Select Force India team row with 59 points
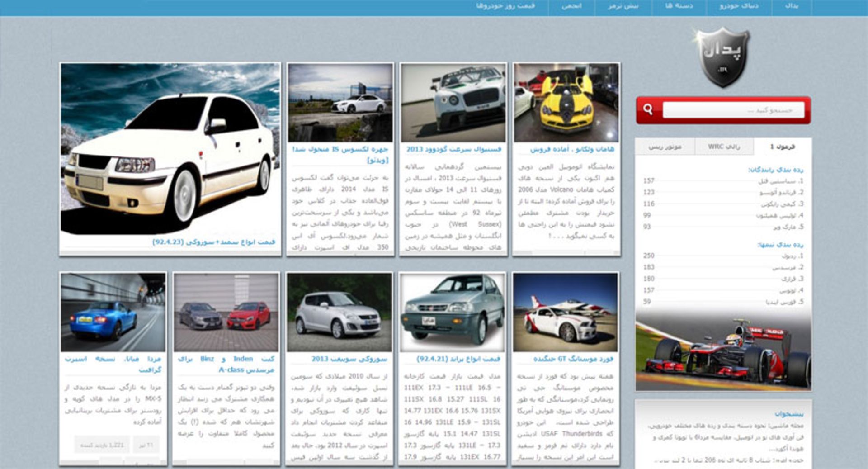 (x=723, y=302)
